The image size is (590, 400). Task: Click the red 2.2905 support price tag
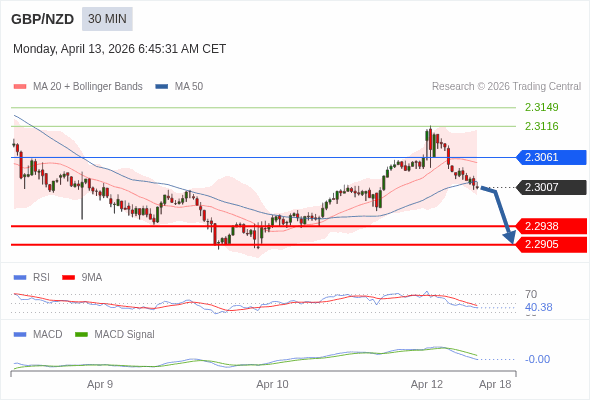click(551, 245)
